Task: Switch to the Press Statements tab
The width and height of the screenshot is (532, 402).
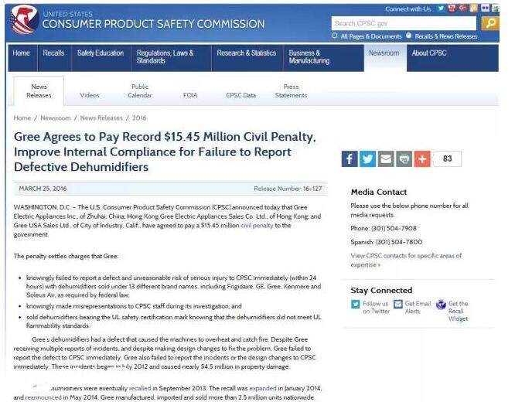Action: (291, 91)
